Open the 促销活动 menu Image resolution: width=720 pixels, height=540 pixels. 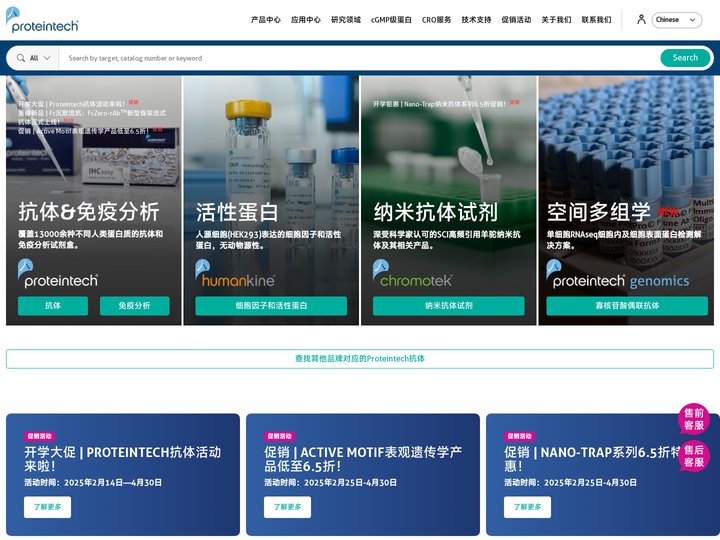pyautogui.click(x=516, y=20)
